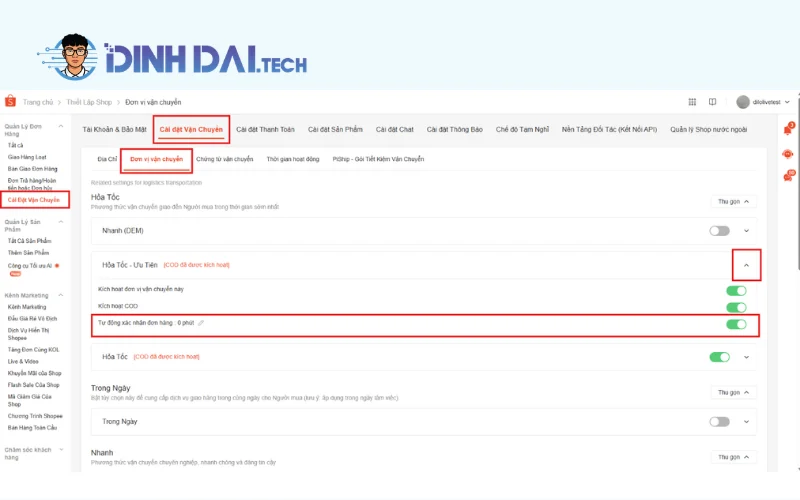Open Đơn Trả hàng/Hoàn tiền sidebar link

click(x=32, y=184)
